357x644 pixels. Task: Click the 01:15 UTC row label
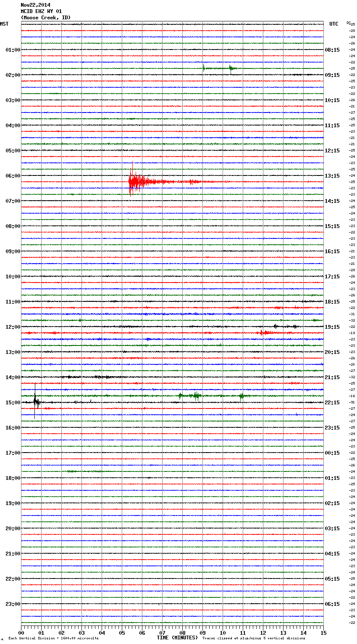[332, 478]
